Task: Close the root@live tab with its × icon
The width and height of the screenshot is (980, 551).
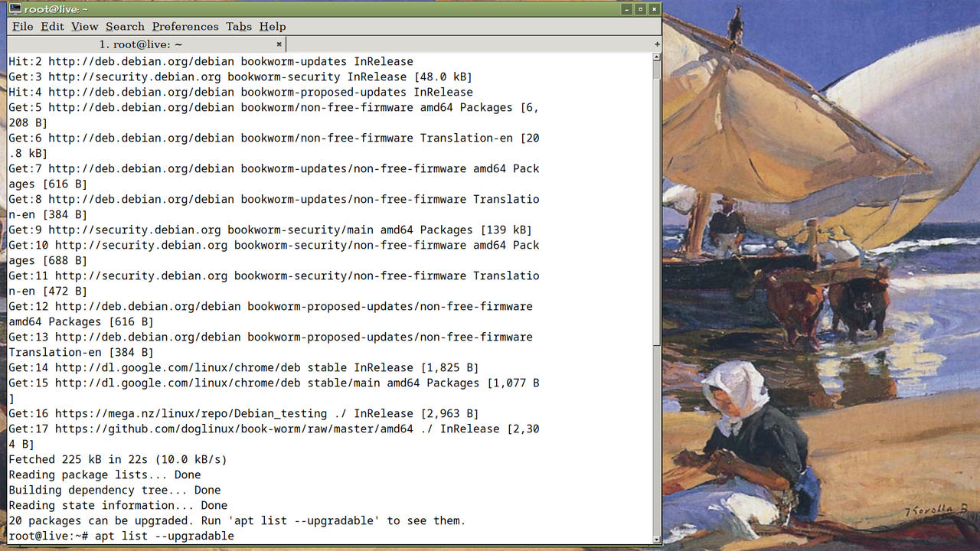Action: coord(279,44)
